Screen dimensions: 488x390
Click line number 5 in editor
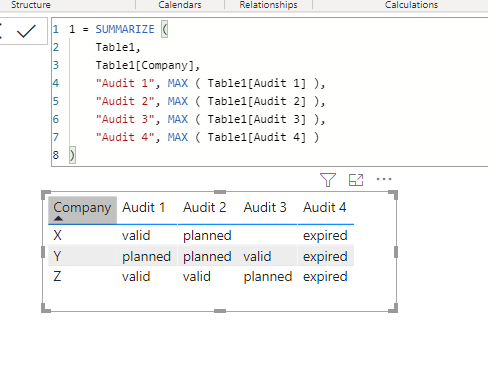tap(56, 101)
